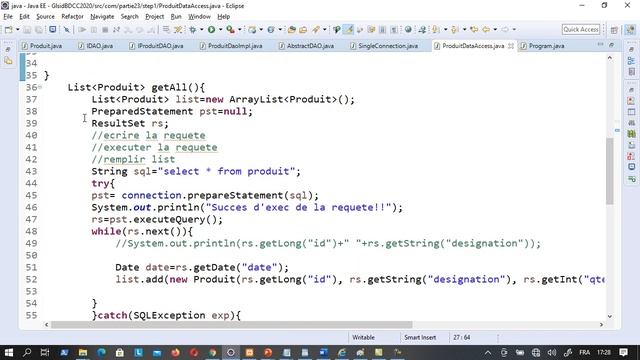Expand the Debug configurations dropdown arrow
Screen dimensions: 640x360
tap(201, 30)
